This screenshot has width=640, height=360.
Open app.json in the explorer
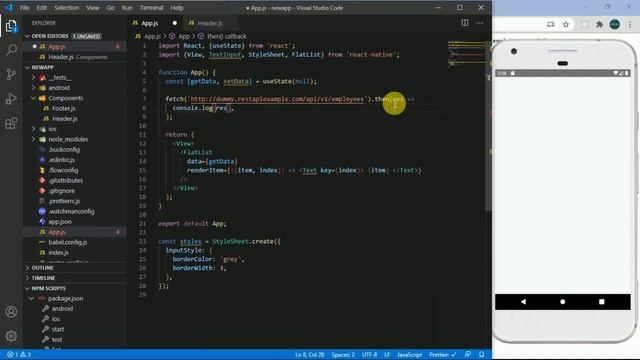(x=60, y=222)
